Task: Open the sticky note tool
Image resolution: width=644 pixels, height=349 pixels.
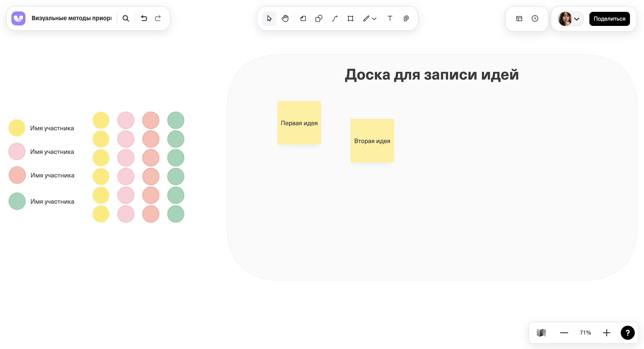Action: 303,18
